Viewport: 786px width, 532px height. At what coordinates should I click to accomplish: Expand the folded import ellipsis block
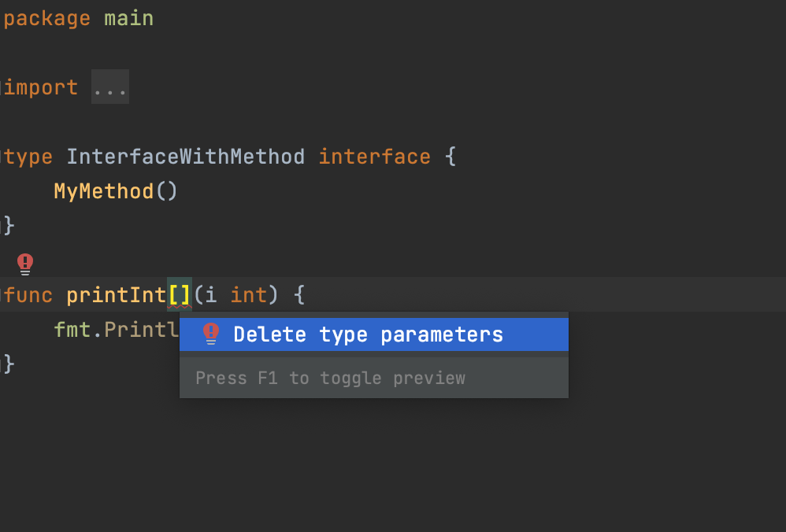click(x=109, y=87)
